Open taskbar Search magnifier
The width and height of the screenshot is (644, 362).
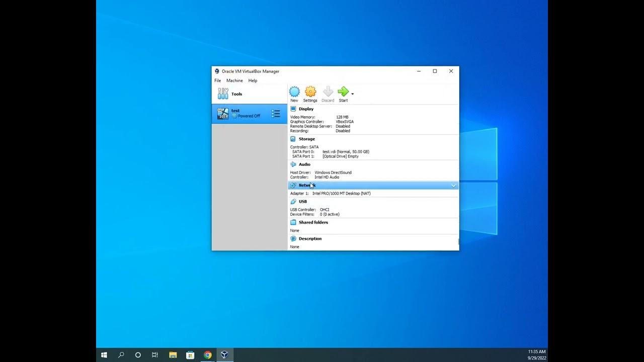pos(121,355)
